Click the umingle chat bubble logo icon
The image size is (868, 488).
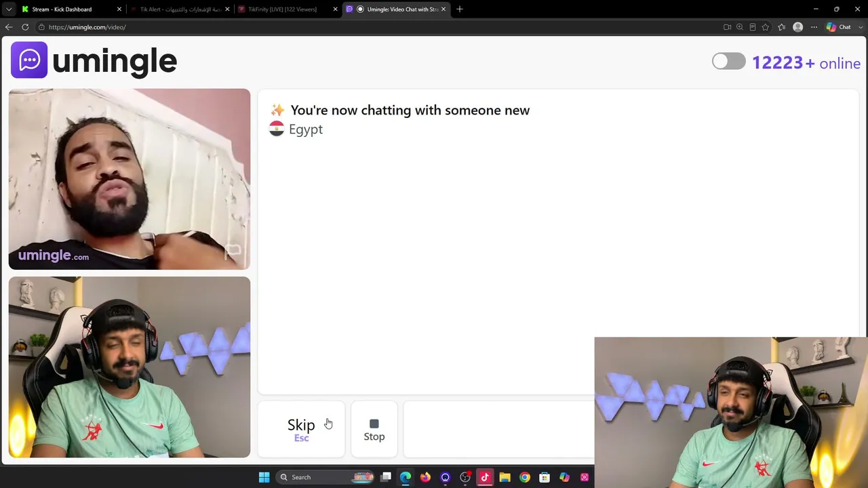tap(29, 60)
